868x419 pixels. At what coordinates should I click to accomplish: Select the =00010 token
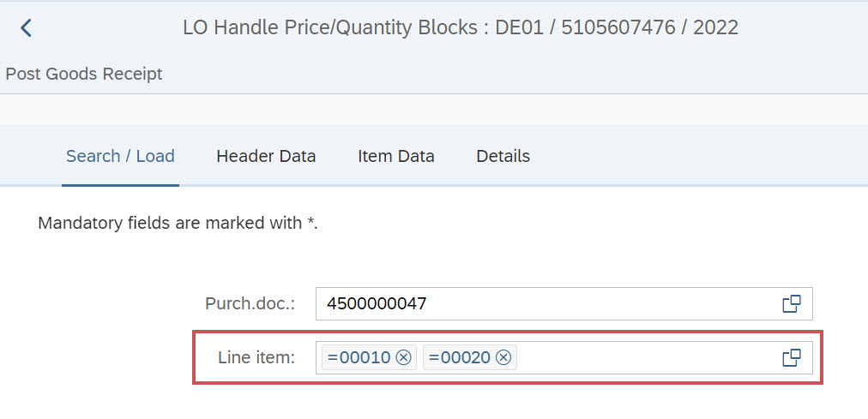pos(359,358)
